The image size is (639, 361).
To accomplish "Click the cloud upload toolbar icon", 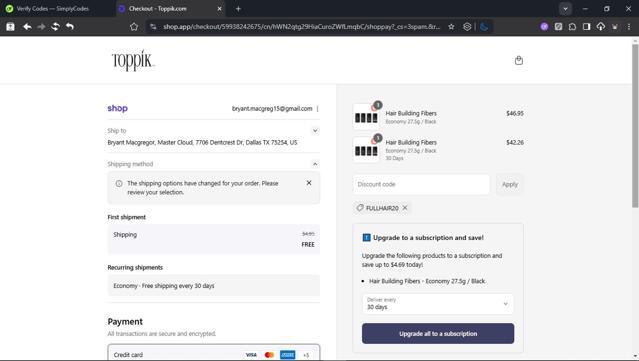I will [x=601, y=26].
